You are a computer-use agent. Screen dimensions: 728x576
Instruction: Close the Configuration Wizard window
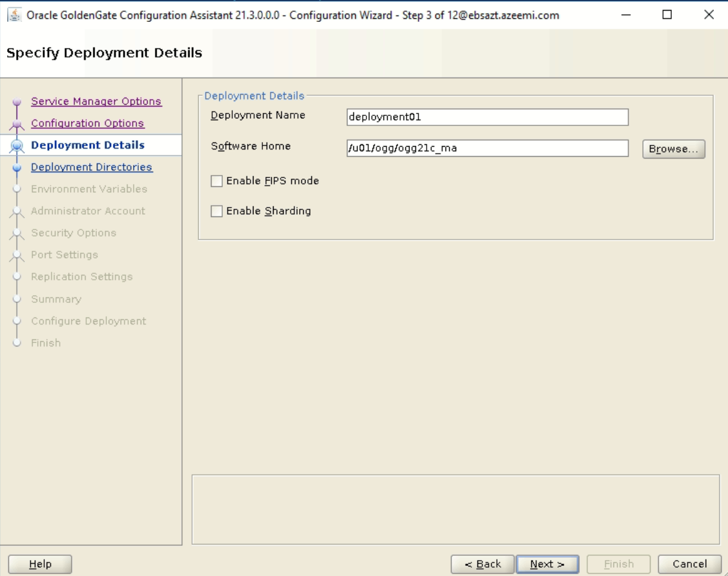click(709, 15)
